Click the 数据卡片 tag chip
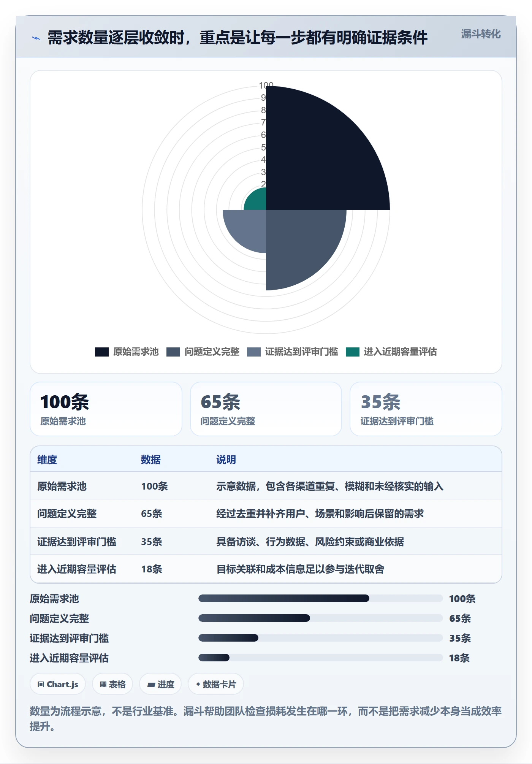 coord(216,684)
